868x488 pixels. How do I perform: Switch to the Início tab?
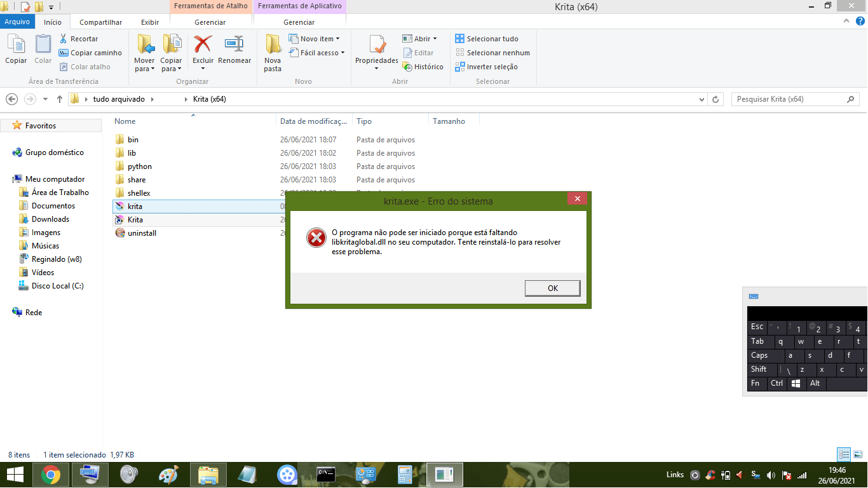[53, 22]
